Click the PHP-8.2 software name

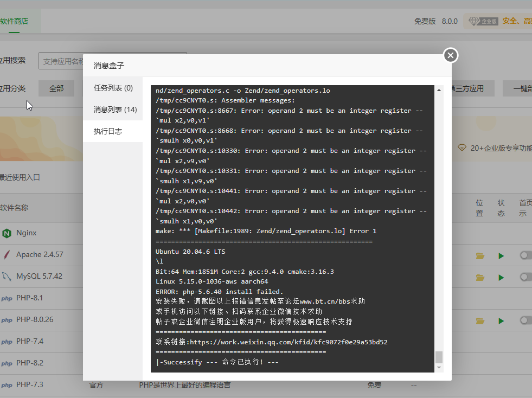[30, 363]
